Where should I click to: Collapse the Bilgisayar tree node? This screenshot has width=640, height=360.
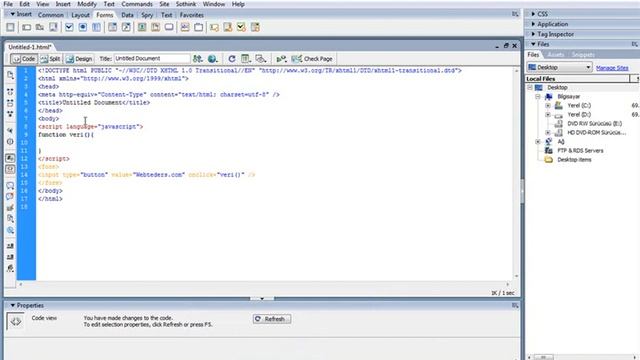tap(538, 97)
